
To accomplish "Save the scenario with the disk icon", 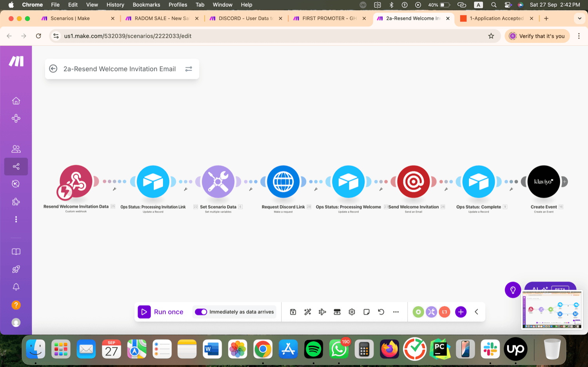I will click(293, 312).
